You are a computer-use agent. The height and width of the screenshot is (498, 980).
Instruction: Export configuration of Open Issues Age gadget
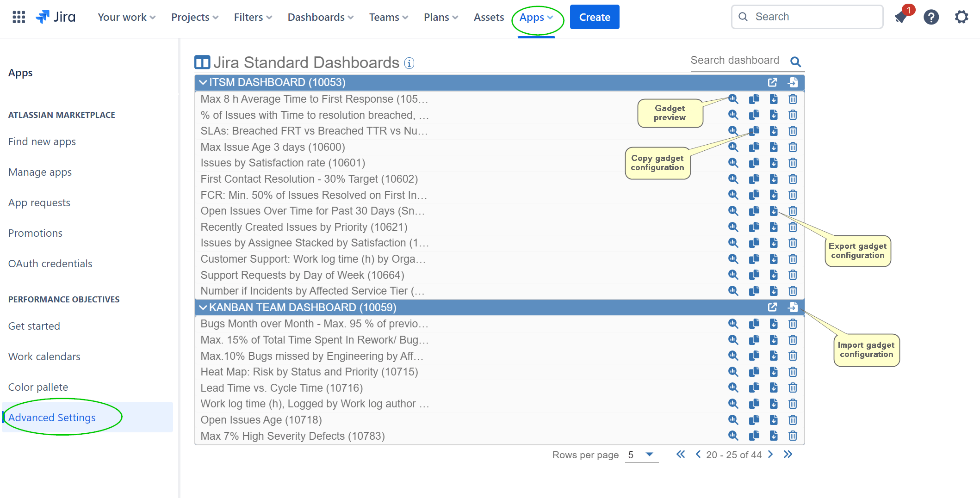[774, 419]
